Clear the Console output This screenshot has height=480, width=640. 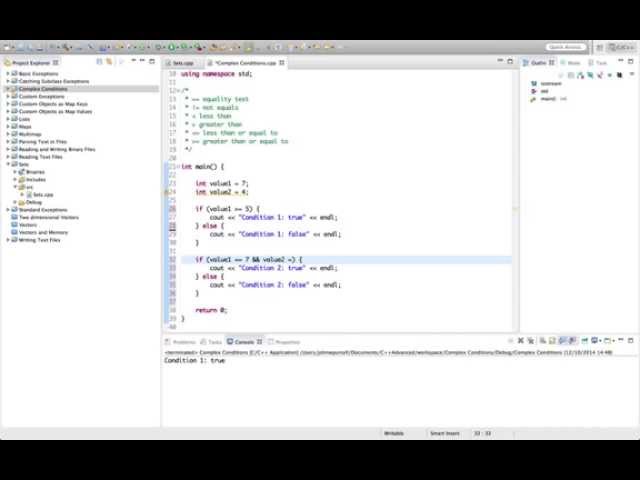pos(542,340)
